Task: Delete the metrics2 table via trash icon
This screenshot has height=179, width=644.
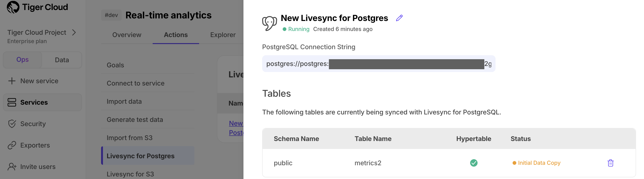Action: (x=610, y=163)
